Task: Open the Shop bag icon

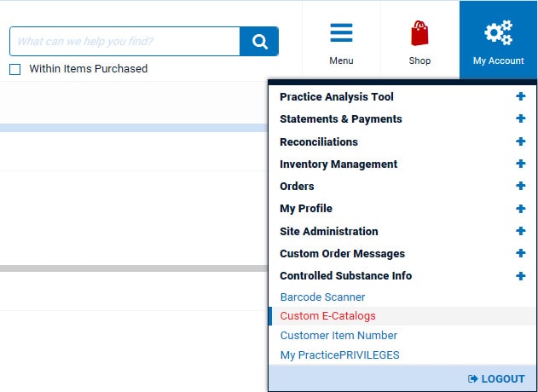Action: [x=419, y=33]
